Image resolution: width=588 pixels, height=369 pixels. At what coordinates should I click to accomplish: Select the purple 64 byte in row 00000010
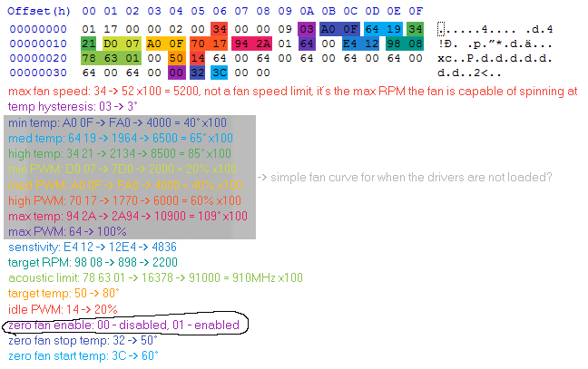[307, 44]
